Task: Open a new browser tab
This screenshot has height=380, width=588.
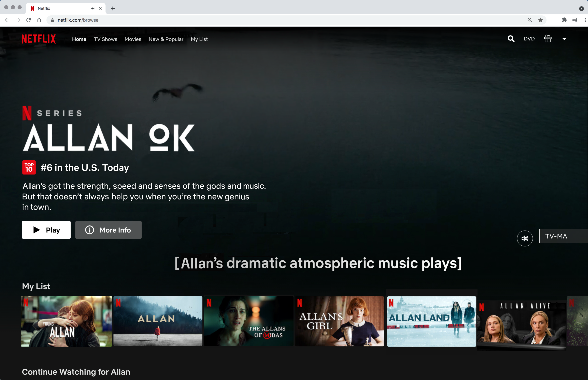Action: coord(113,8)
